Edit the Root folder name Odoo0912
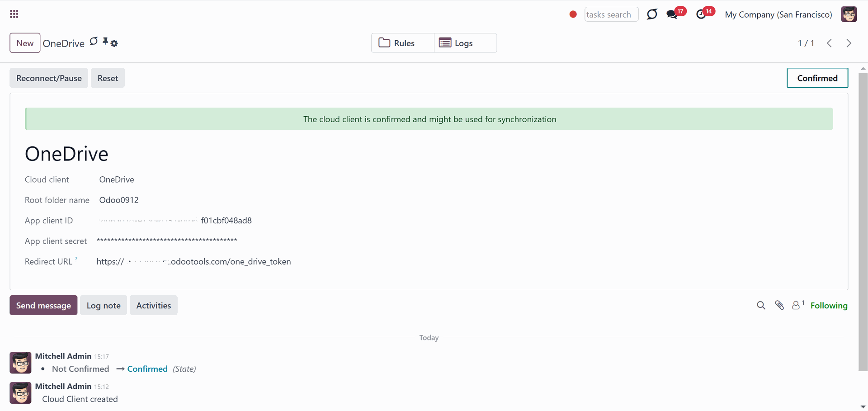This screenshot has height=411, width=868. click(x=119, y=200)
